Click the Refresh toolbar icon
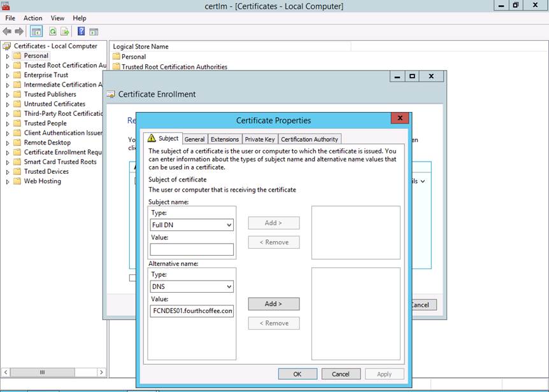The height and width of the screenshot is (392, 549). click(x=53, y=31)
